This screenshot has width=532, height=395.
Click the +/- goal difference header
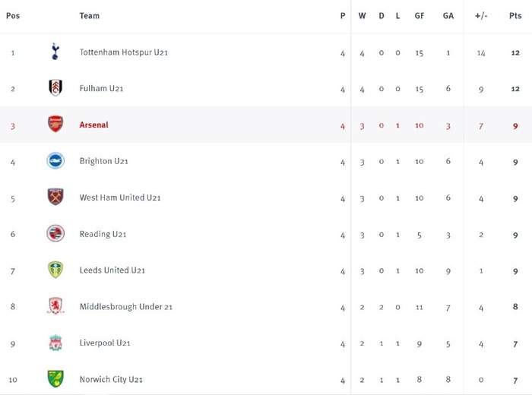(x=481, y=16)
